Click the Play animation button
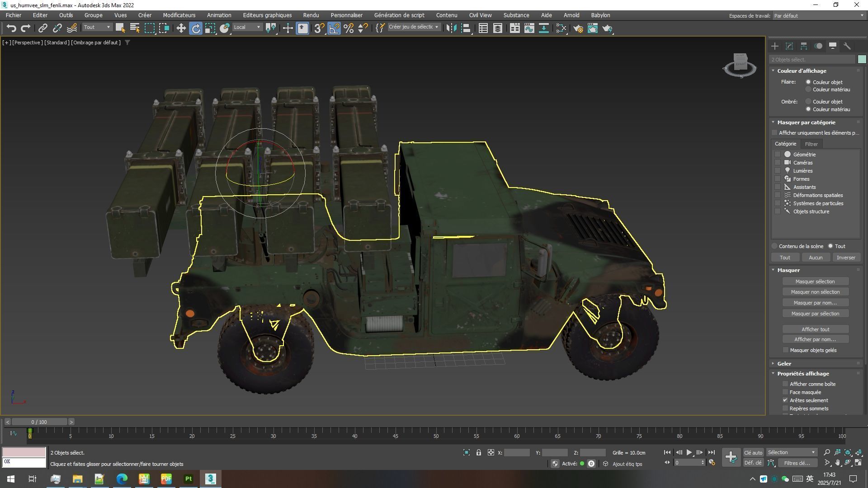Screen dimensions: 868x488 click(689, 452)
